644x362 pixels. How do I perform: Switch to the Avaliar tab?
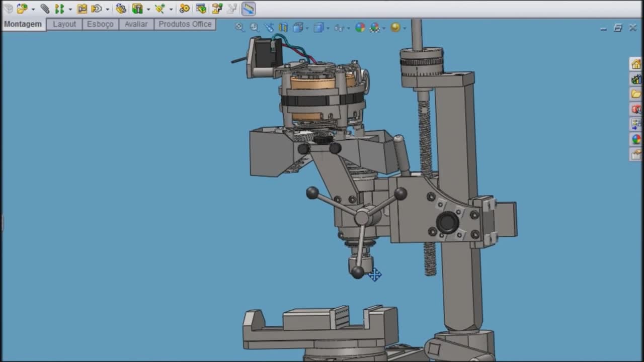(x=136, y=24)
